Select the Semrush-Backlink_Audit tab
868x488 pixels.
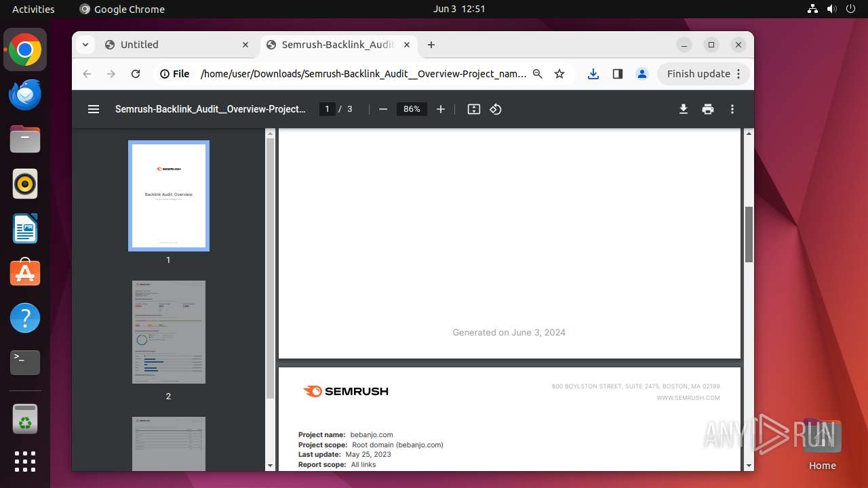tap(338, 45)
